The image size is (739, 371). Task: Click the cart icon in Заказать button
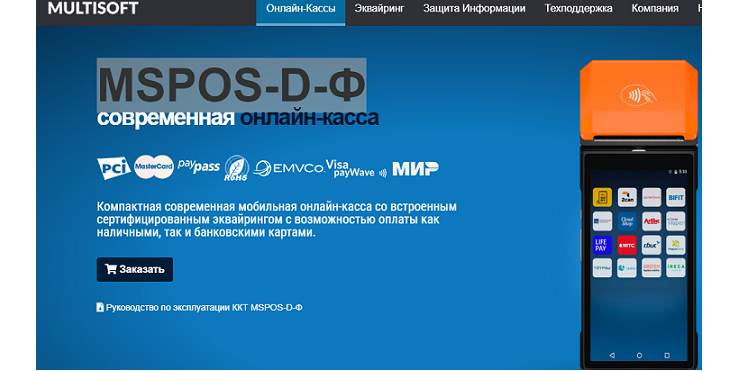tap(111, 269)
